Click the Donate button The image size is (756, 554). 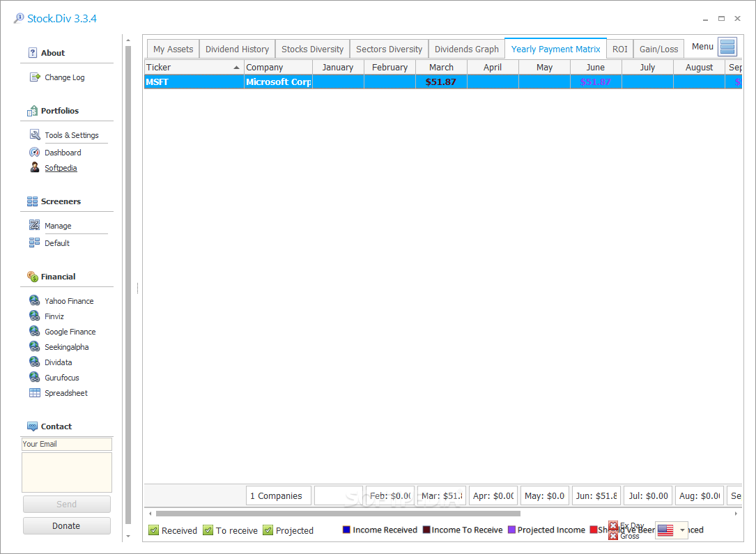pyautogui.click(x=66, y=526)
